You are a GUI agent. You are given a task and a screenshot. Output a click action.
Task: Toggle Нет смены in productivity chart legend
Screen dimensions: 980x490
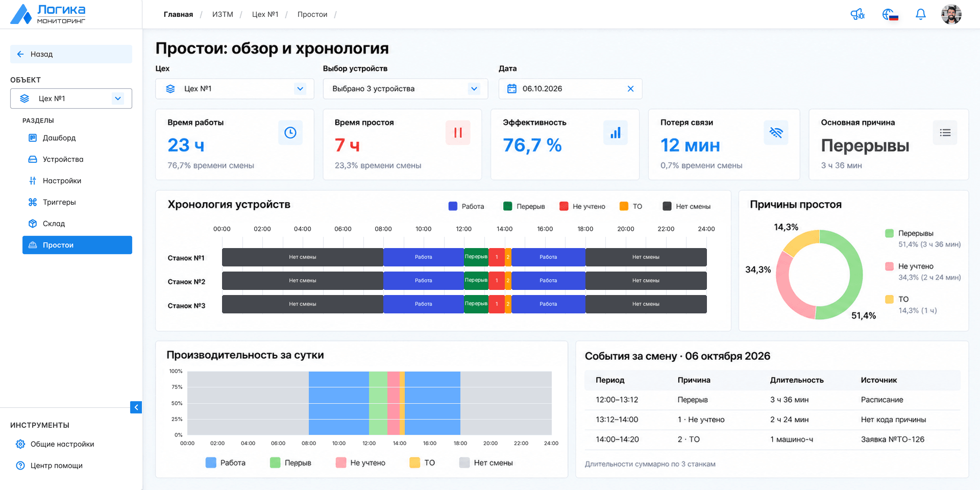(x=486, y=463)
